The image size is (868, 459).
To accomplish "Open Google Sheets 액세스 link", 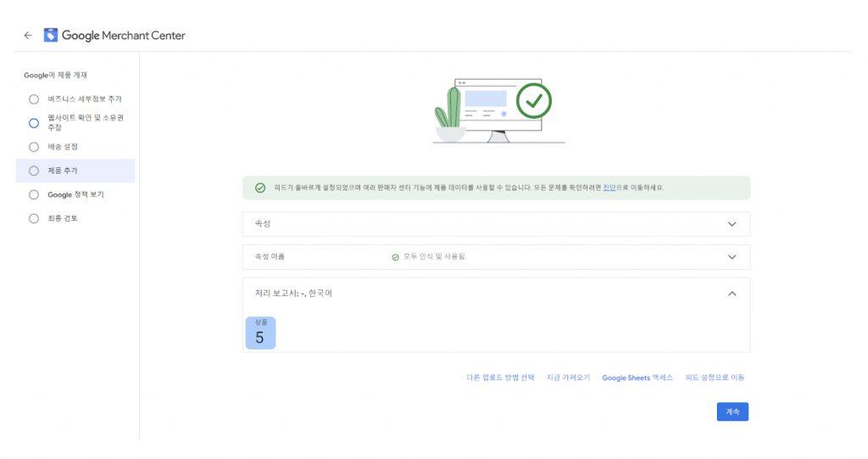I will 637,378.
